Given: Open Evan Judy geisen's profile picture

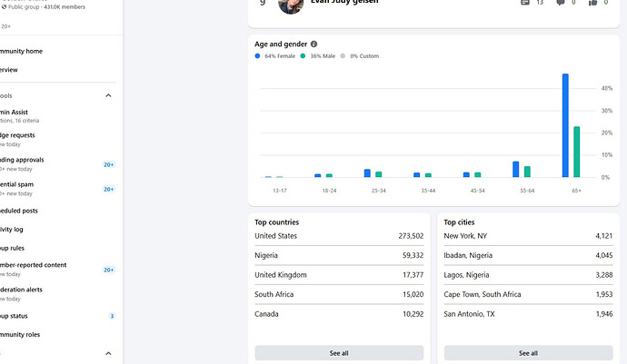Looking at the screenshot, I should tap(291, 5).
